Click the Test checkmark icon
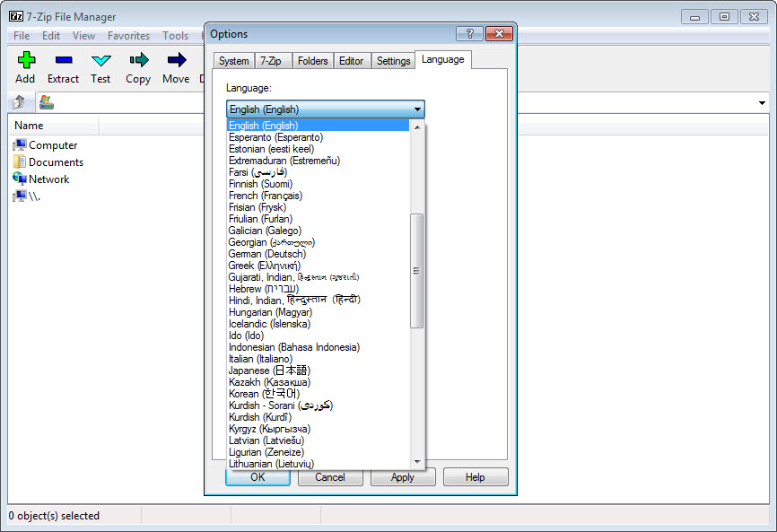Viewport: 777px width, 532px height. (x=101, y=60)
